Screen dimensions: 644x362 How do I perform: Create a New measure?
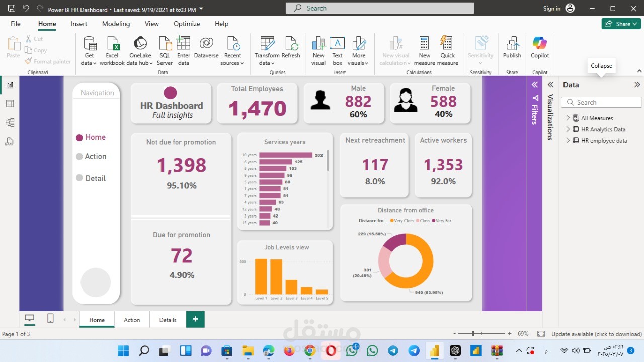pyautogui.click(x=424, y=51)
